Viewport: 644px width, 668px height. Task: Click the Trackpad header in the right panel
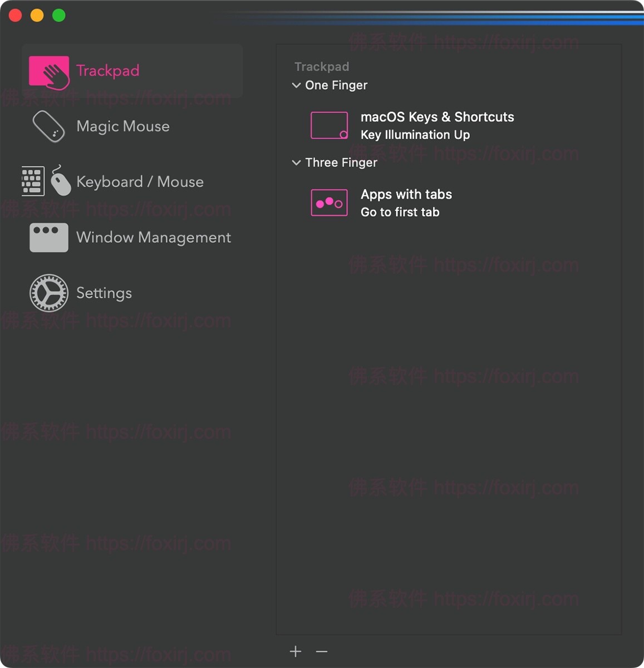tap(322, 66)
